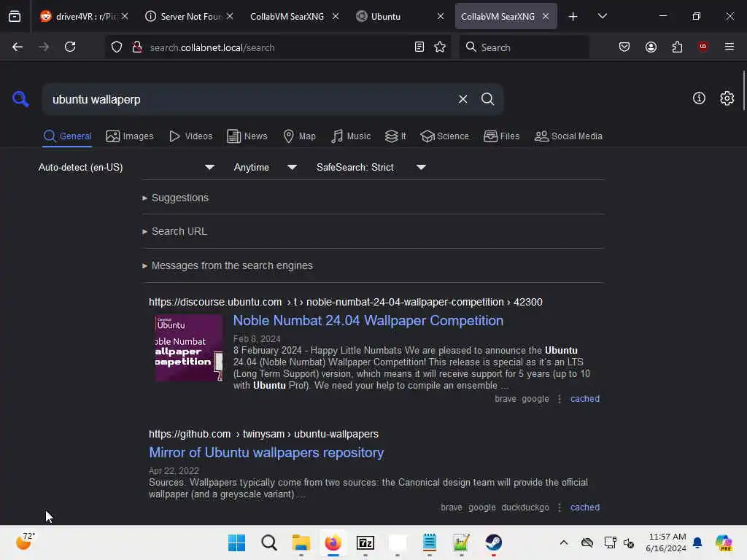Viewport: 747px width, 560px height.
Task: Switch to the Files search category
Action: coord(502,136)
